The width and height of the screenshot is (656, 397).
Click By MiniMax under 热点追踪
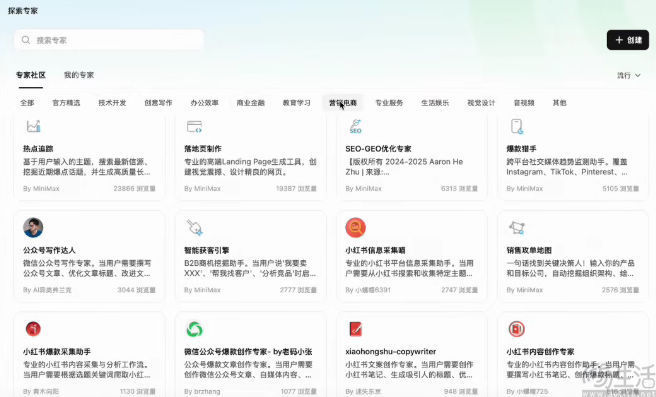click(x=41, y=189)
